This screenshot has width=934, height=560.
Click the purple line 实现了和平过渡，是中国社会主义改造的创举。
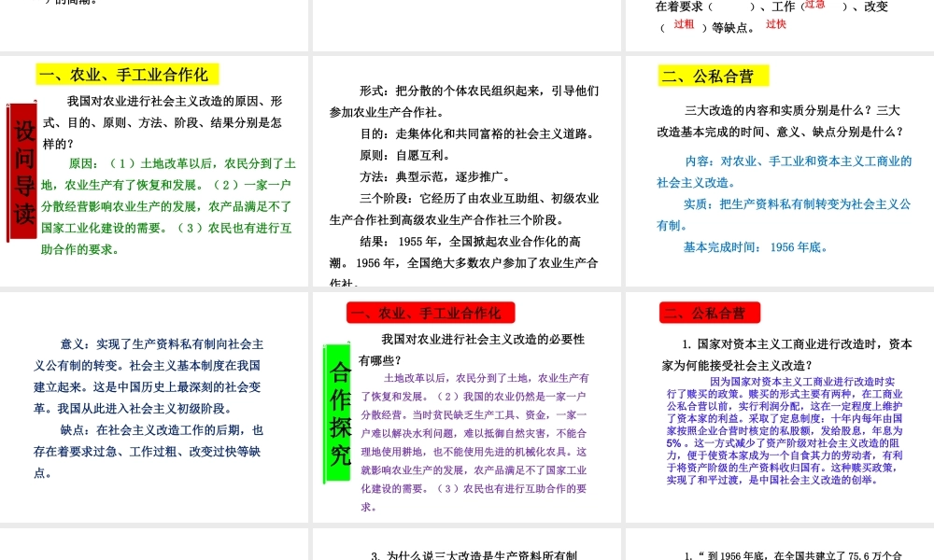click(772, 481)
